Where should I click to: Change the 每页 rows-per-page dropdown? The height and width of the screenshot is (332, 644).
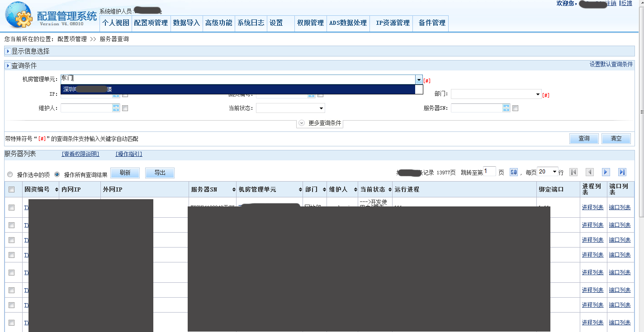click(548, 172)
